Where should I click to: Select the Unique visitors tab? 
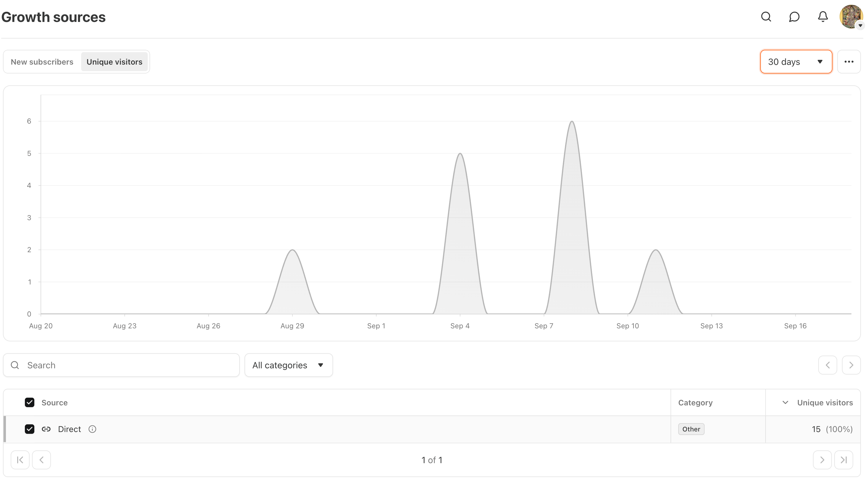(x=114, y=62)
